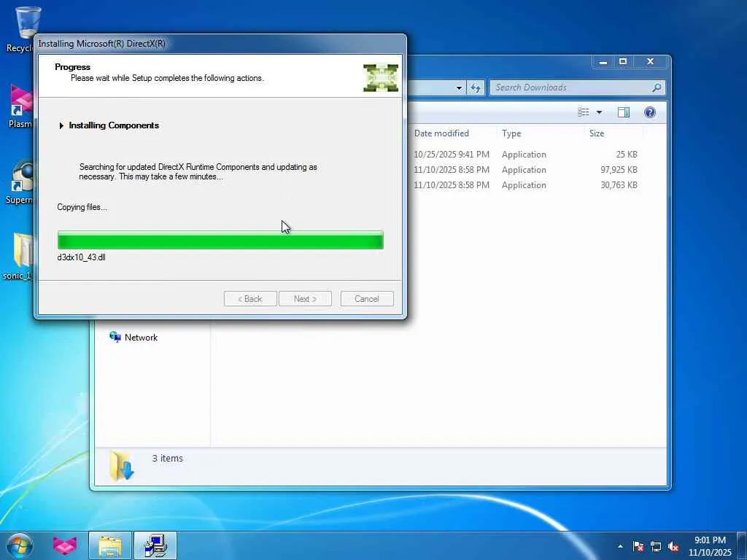Click the Downloads folder icon in details pane
This screenshot has height=560, width=747.
click(x=122, y=466)
